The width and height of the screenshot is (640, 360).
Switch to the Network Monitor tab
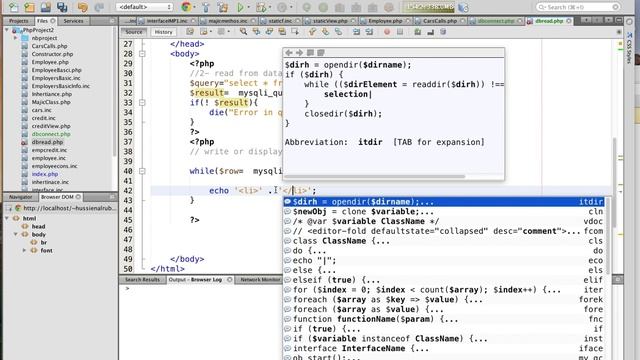(260, 280)
